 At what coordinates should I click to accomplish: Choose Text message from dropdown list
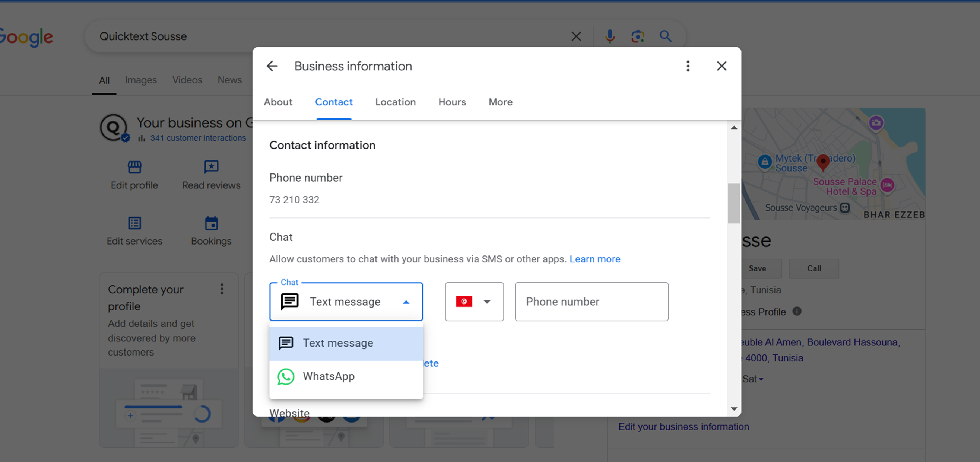(346, 343)
